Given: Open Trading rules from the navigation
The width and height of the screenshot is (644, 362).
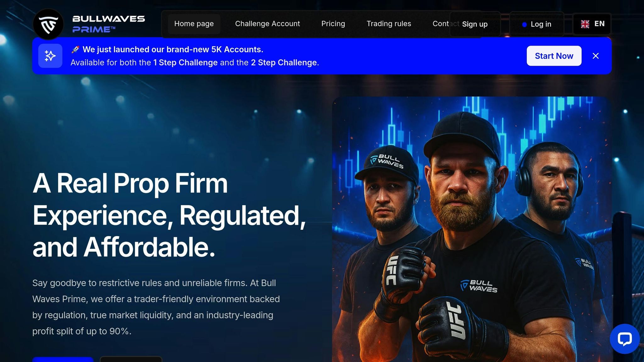Looking at the screenshot, I should pos(389,24).
